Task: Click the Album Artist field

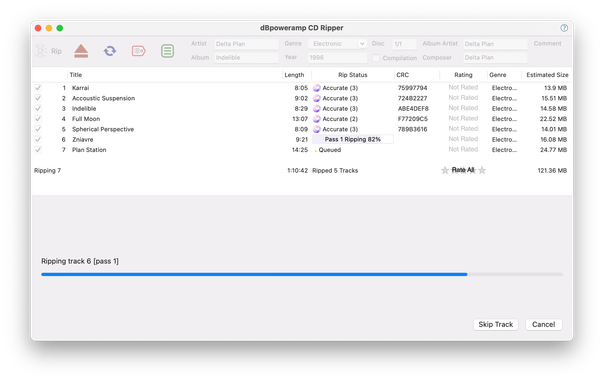Action: 495,44
